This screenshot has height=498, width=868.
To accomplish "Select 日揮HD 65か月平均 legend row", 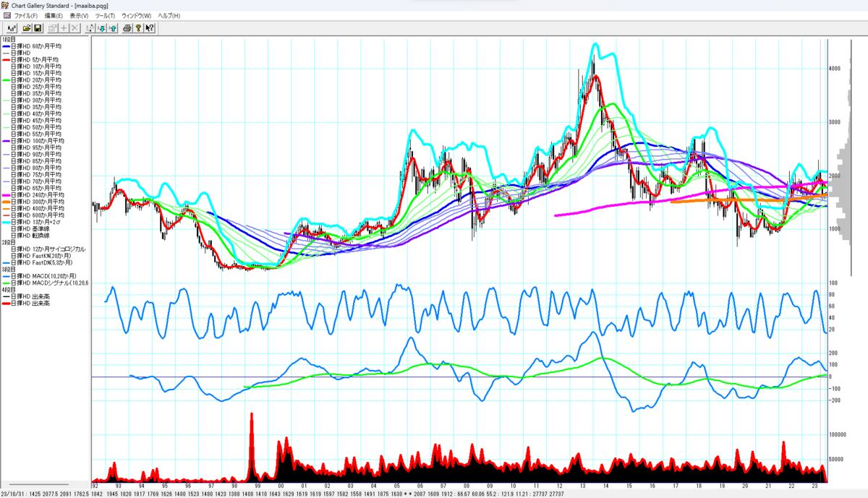I will 36,188.
